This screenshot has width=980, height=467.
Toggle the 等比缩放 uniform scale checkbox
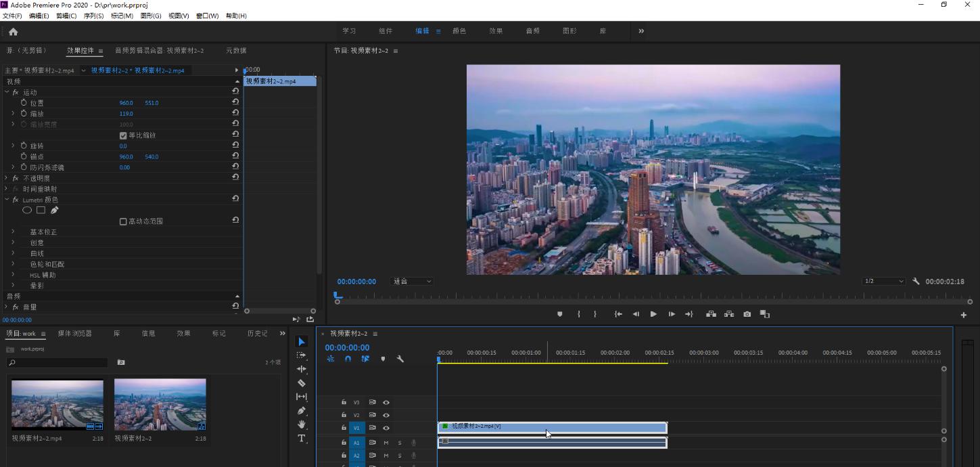pyautogui.click(x=123, y=135)
